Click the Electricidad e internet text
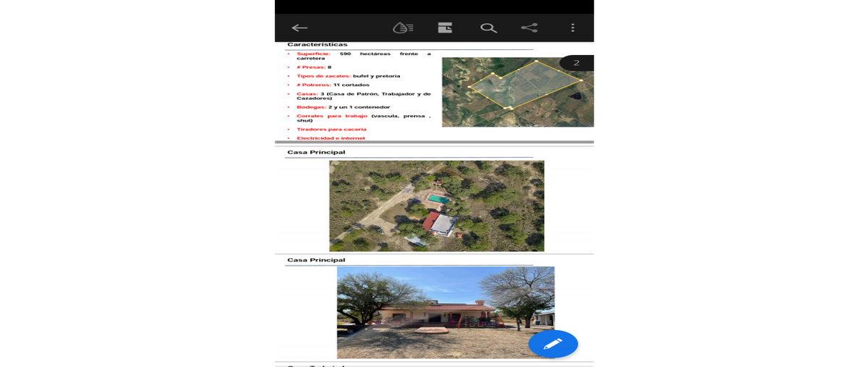Image resolution: width=868 pixels, height=367 pixels. coord(331,138)
